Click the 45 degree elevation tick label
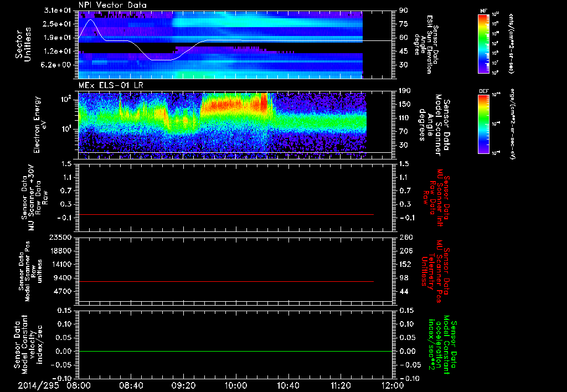567x392 pixels. pyautogui.click(x=403, y=51)
